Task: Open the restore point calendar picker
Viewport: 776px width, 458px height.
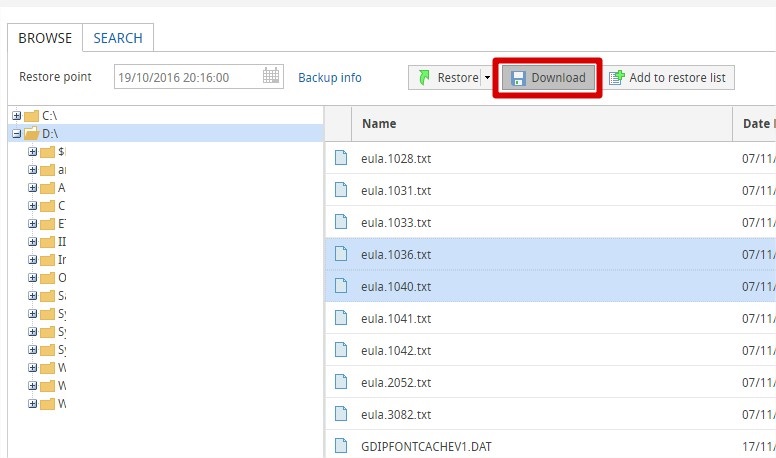Action: [271, 77]
